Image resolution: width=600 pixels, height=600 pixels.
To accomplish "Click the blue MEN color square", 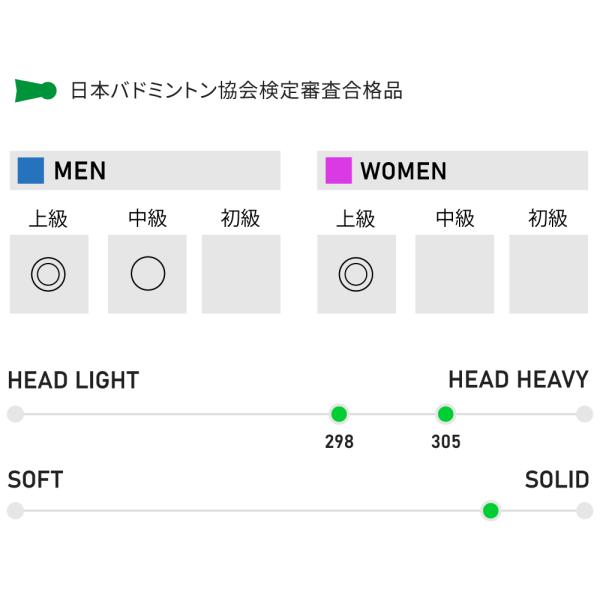I will [31, 171].
